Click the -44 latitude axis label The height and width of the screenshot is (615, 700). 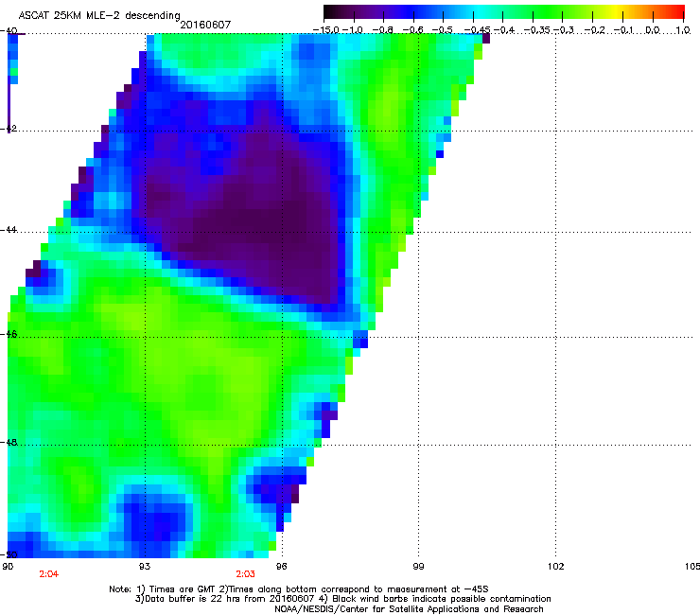9,230
